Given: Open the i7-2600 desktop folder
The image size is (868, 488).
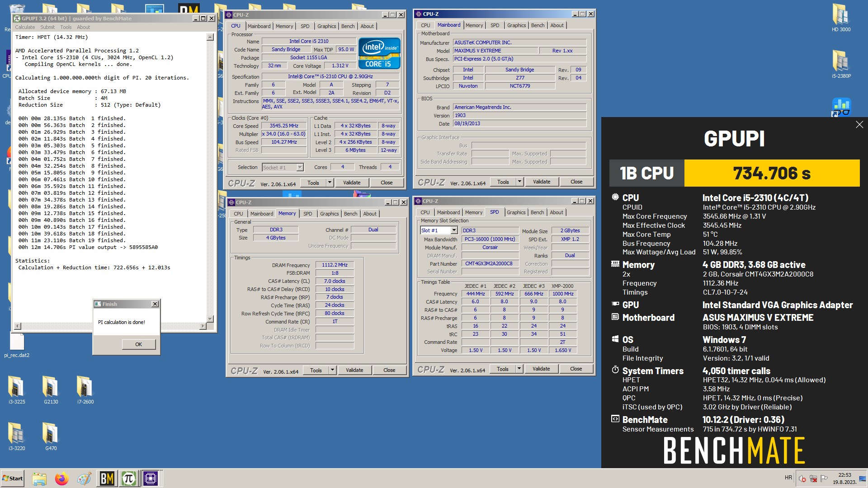Looking at the screenshot, I should (x=85, y=389).
